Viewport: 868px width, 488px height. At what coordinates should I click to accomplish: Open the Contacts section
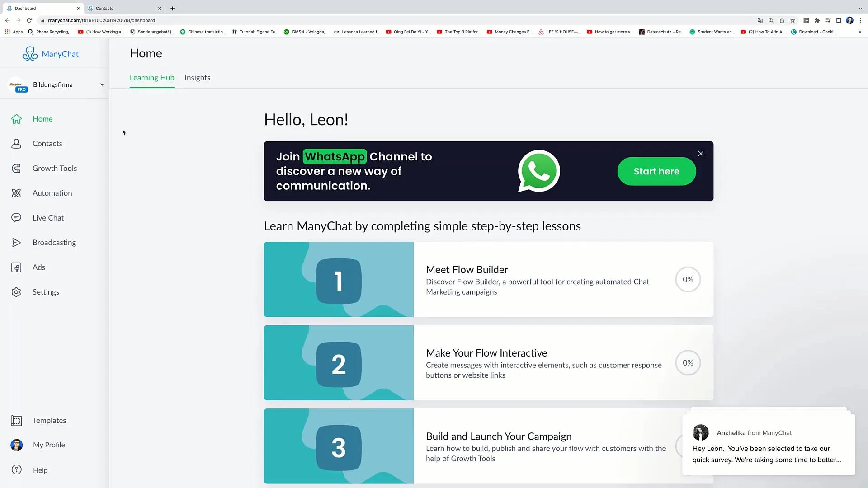click(x=47, y=143)
